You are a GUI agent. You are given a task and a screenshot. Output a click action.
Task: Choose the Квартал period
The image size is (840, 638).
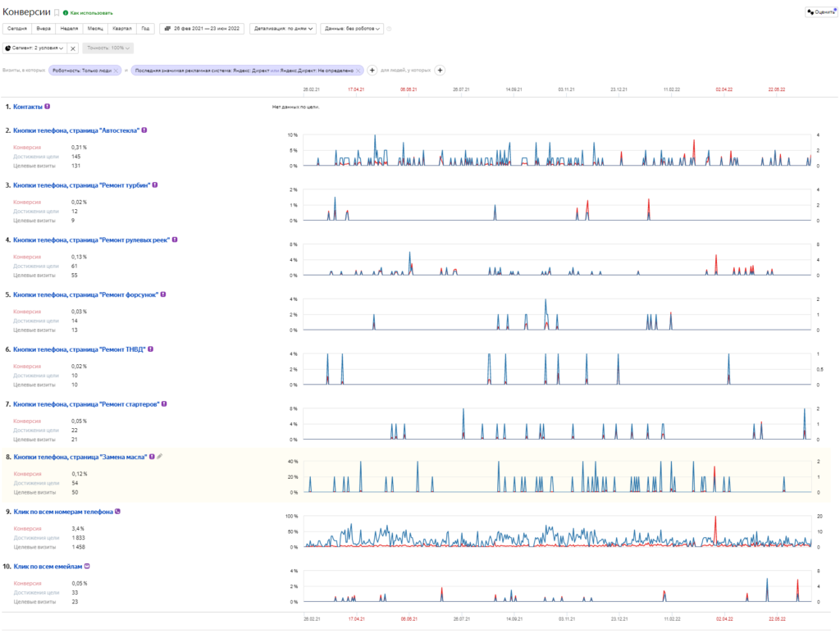point(122,29)
